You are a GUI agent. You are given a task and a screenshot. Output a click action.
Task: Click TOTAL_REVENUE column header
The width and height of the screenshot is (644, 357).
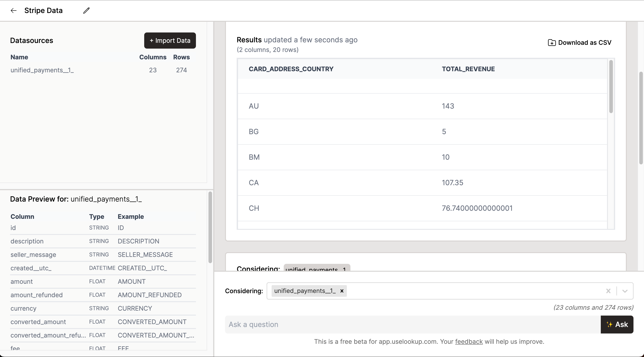click(468, 69)
